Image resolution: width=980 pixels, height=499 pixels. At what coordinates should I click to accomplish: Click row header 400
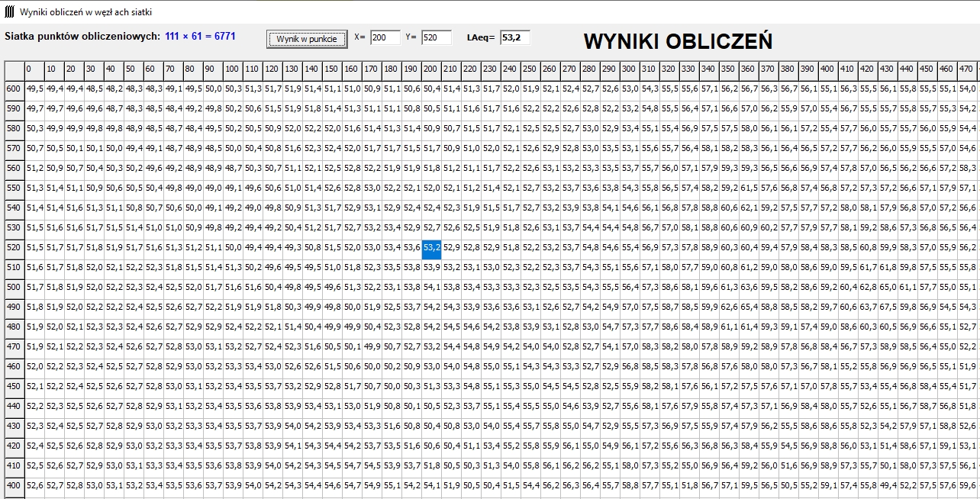pyautogui.click(x=14, y=485)
